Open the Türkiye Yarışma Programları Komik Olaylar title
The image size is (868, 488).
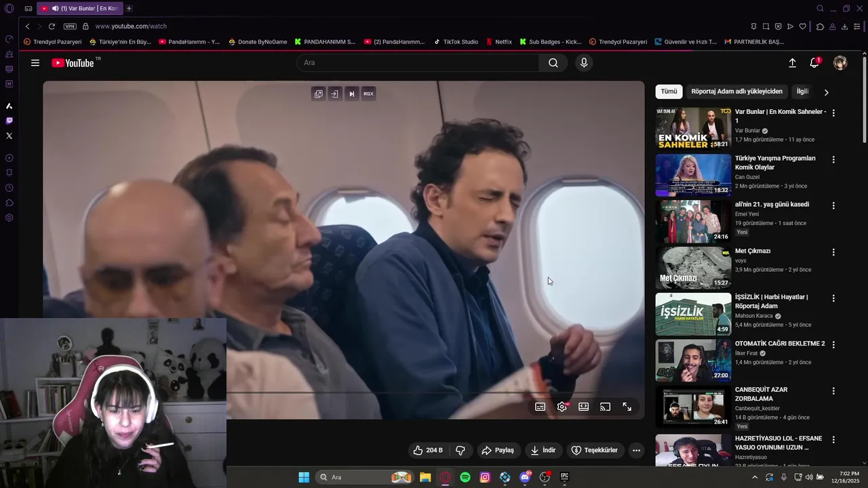(775, 163)
